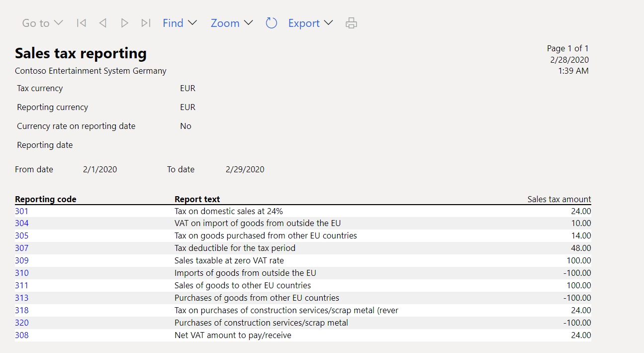Open reporting code 301 link
Screen dimensions: 644x353
click(22, 211)
